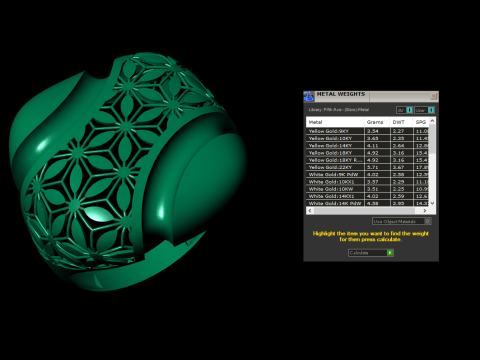
Task: Toggle the SV library switch
Action: tap(404, 110)
